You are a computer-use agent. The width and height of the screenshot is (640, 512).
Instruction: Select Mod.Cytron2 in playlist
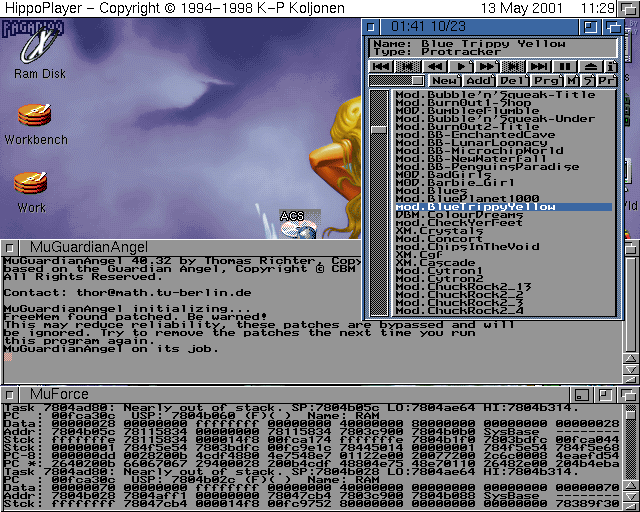point(504,279)
